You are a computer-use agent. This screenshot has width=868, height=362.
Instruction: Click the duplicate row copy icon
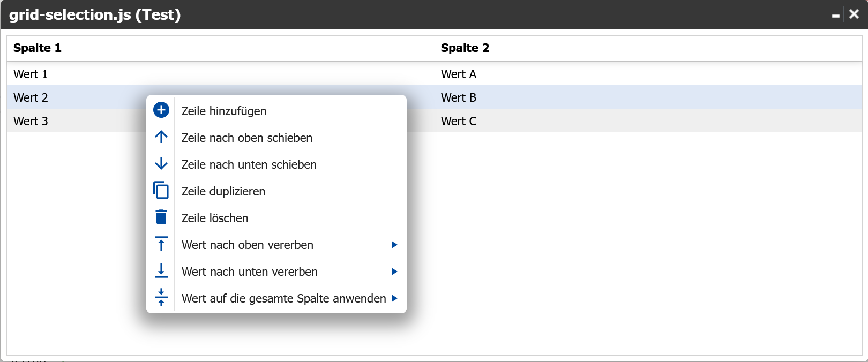161,191
